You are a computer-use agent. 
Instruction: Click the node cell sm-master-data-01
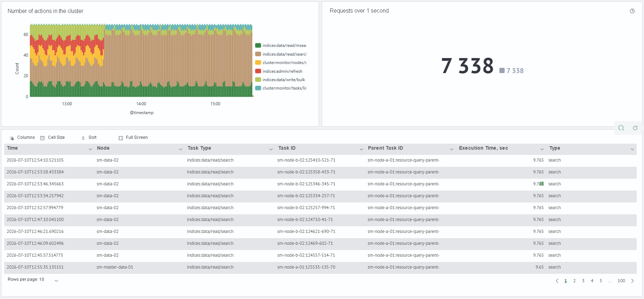coord(115,267)
